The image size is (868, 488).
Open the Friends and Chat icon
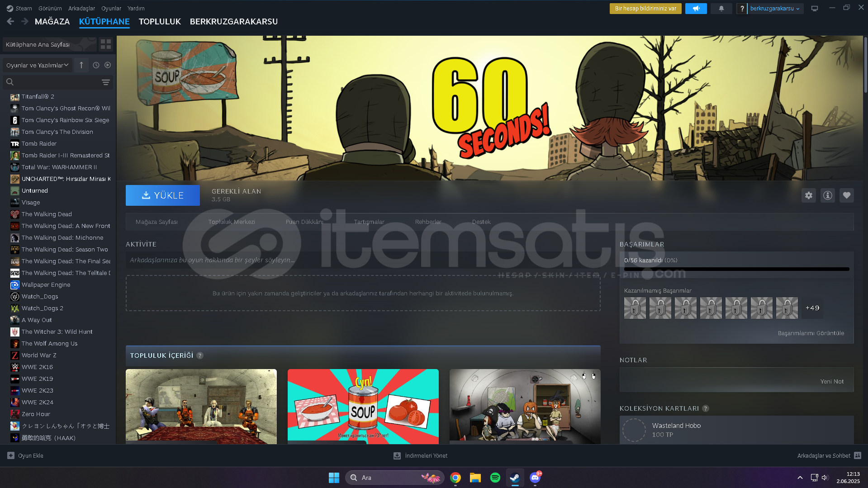click(x=858, y=455)
